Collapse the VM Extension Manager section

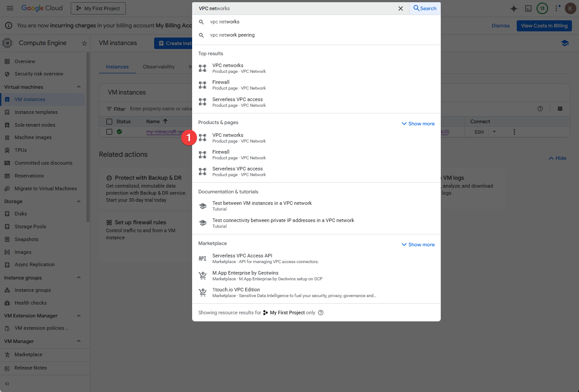[x=79, y=316]
